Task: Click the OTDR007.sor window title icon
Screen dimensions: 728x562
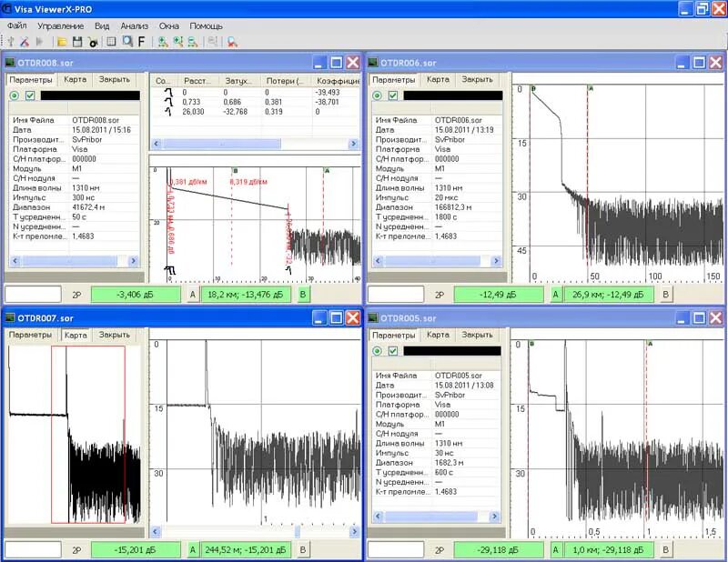Action: pos(10,318)
